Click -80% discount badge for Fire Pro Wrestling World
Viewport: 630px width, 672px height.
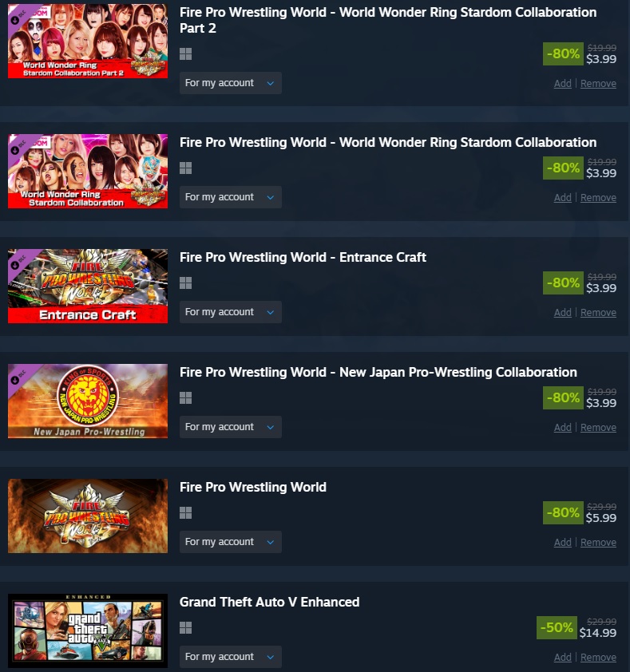[563, 512]
